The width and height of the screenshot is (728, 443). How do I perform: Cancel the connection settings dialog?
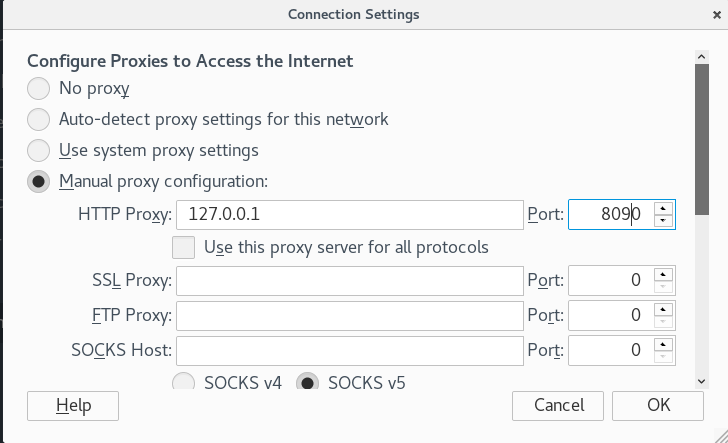pyautogui.click(x=558, y=405)
